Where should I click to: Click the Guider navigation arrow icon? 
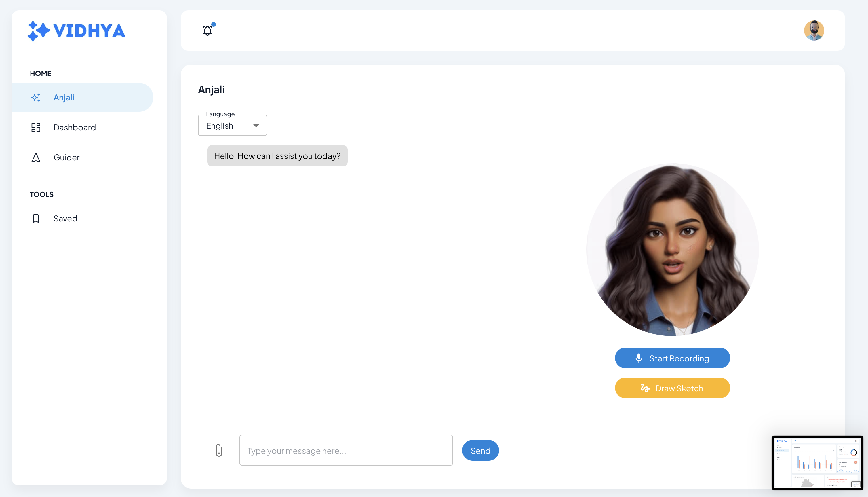(36, 157)
